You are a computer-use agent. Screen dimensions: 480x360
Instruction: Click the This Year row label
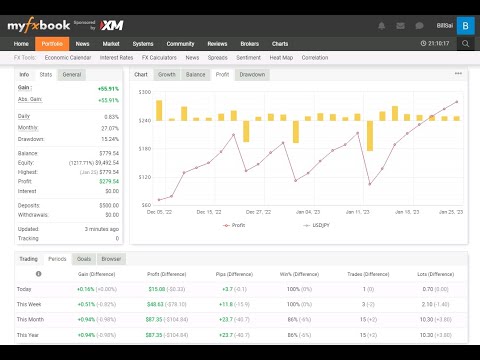click(x=28, y=335)
